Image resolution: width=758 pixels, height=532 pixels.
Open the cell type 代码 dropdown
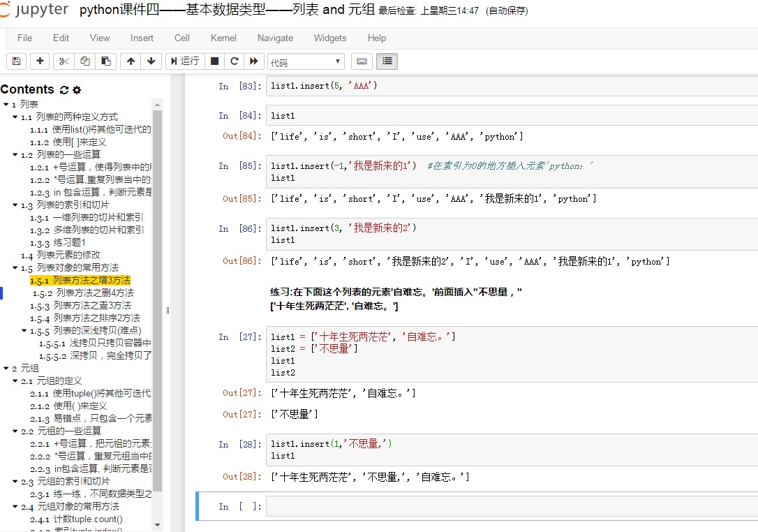pos(306,62)
